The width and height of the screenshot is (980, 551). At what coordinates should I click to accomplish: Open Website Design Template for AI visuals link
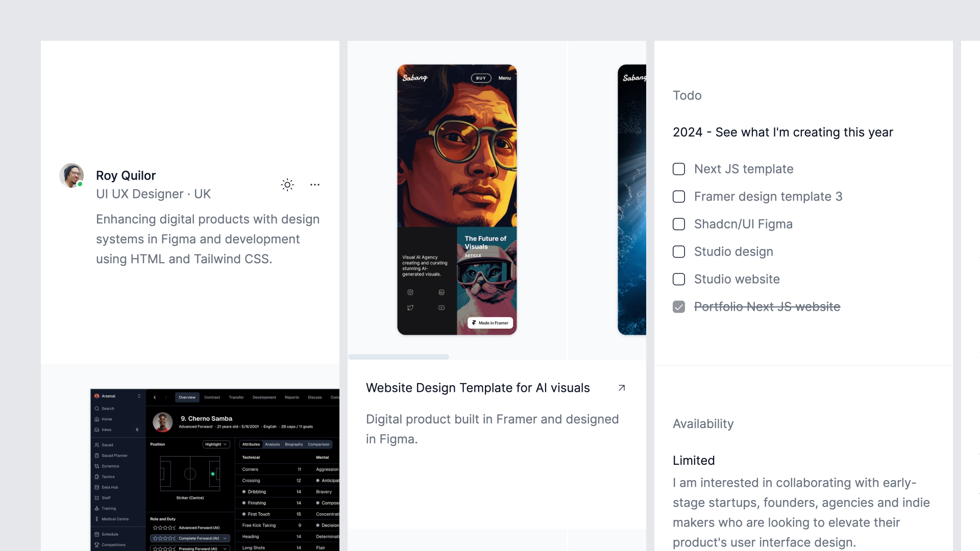[478, 388]
